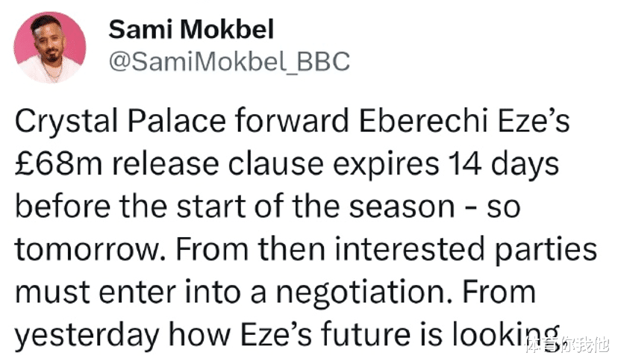Open the Sami Mokbel display name

coord(190,30)
